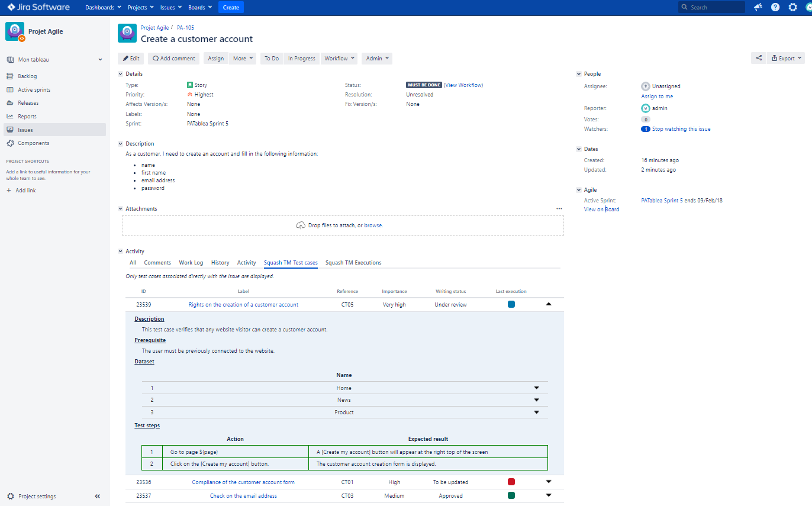This screenshot has height=506, width=812.
Task: Open the Jira settings gear
Action: point(792,7)
